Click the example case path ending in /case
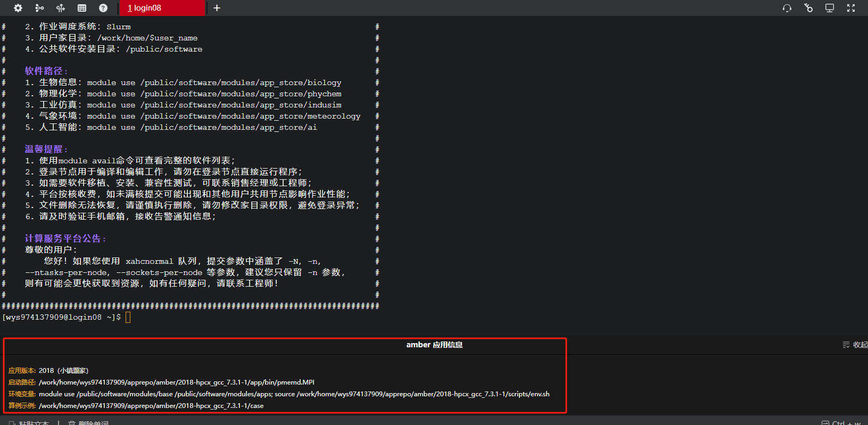Viewport: 868px width, 425px height. [x=151, y=405]
